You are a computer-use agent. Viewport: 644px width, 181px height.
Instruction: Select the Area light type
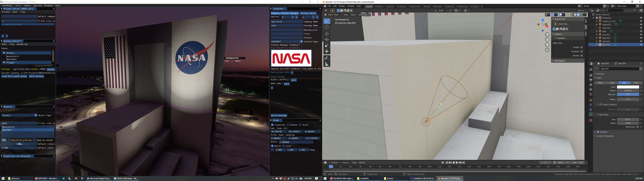point(636,83)
